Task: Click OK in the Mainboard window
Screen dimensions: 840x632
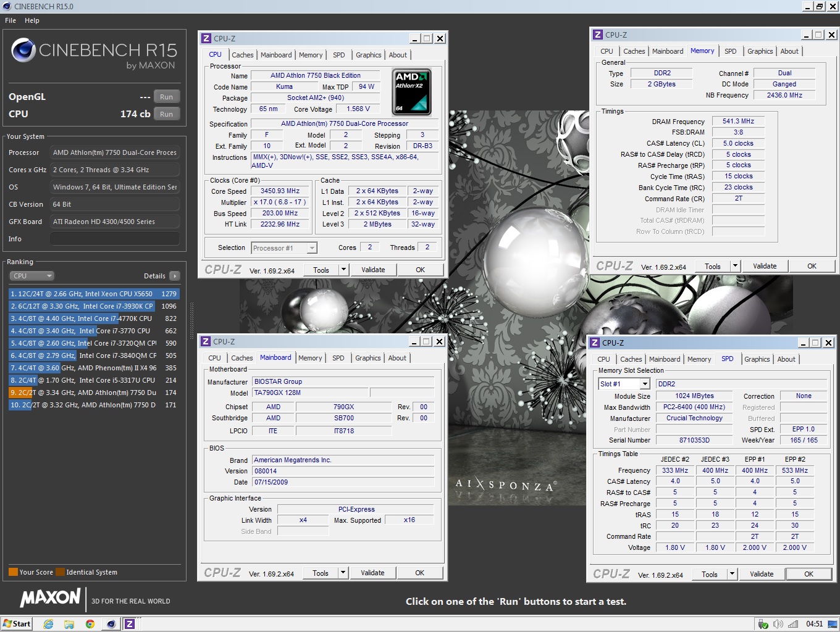Action: click(x=419, y=573)
